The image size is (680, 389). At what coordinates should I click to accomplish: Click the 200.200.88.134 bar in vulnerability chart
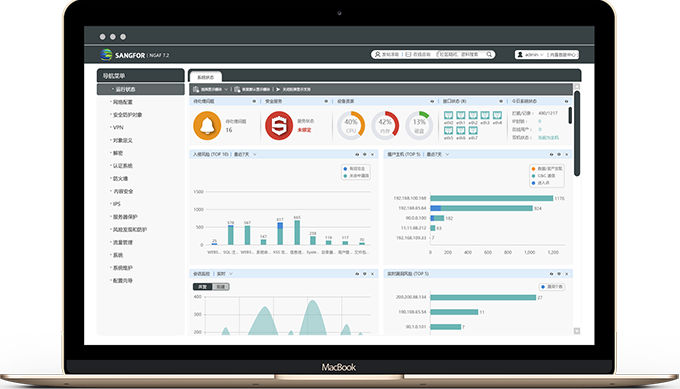point(483,297)
